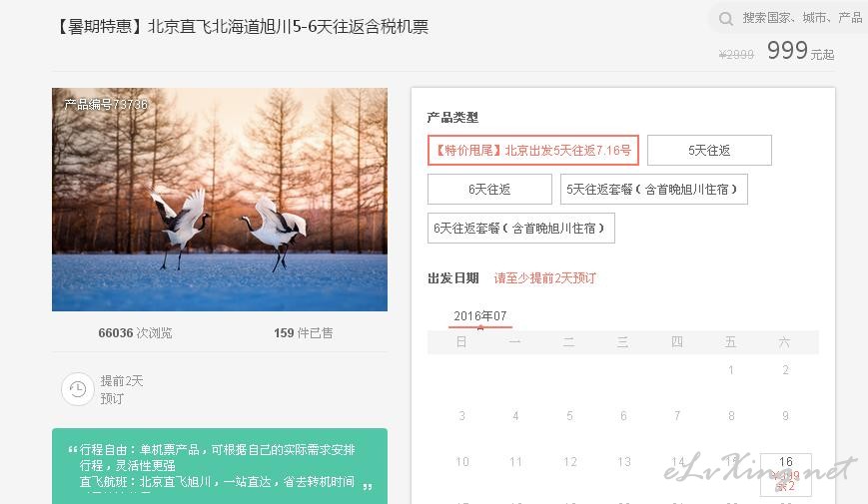Image resolution: width=868 pixels, height=504 pixels.
Task: Open the crane product photo
Action: (220, 200)
